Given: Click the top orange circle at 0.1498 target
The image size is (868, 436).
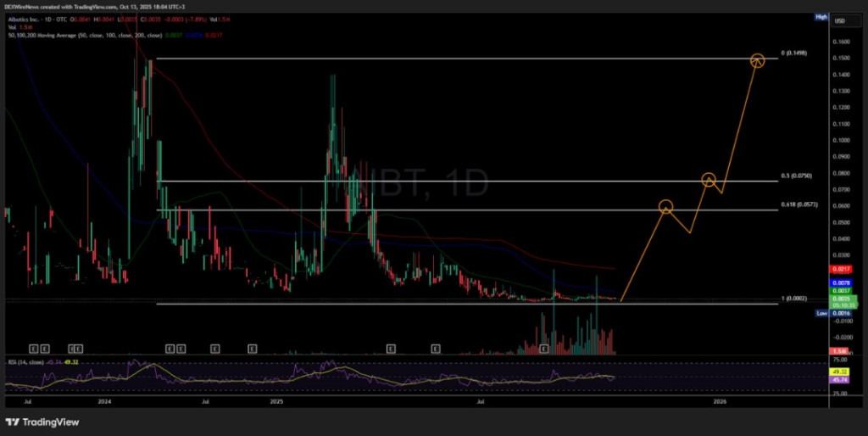Looking at the screenshot, I should pyautogui.click(x=757, y=59).
